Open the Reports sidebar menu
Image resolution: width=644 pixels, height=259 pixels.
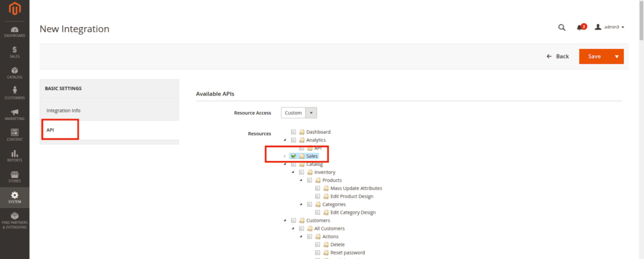(x=14, y=156)
